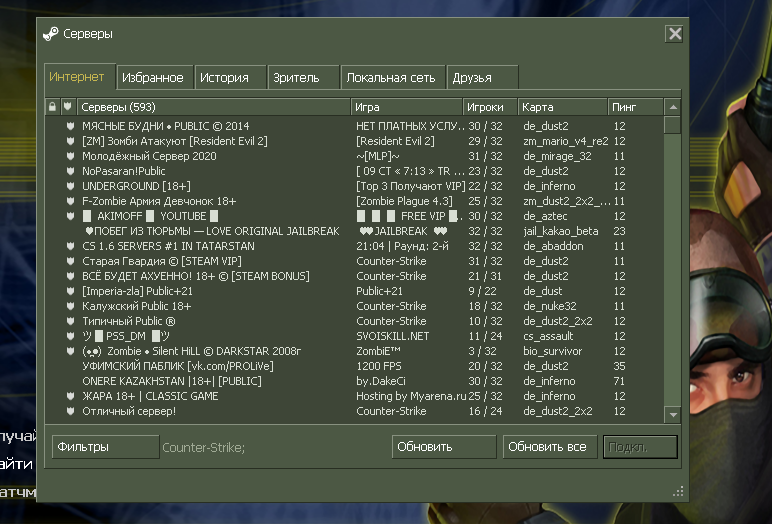Click the cs_assault map cell
772x524 pixels.
(x=548, y=336)
